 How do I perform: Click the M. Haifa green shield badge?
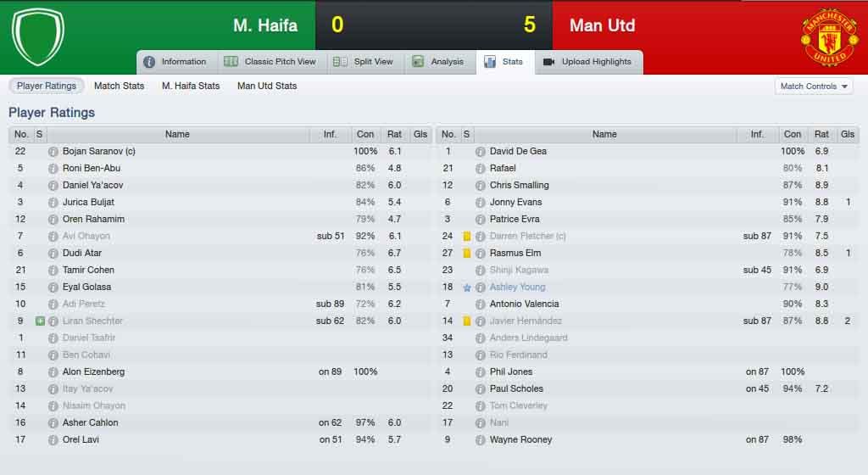pos(38,36)
